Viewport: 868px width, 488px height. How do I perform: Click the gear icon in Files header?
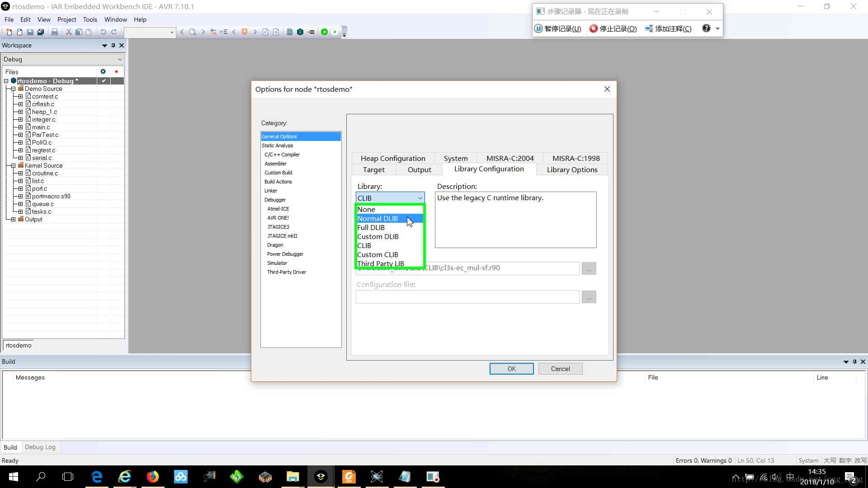point(103,71)
